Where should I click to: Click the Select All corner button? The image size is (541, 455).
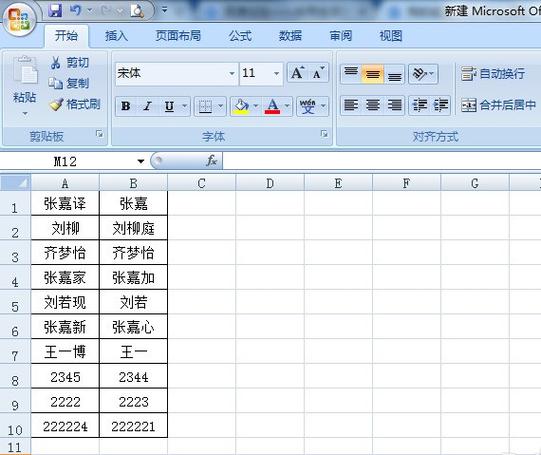click(x=15, y=182)
